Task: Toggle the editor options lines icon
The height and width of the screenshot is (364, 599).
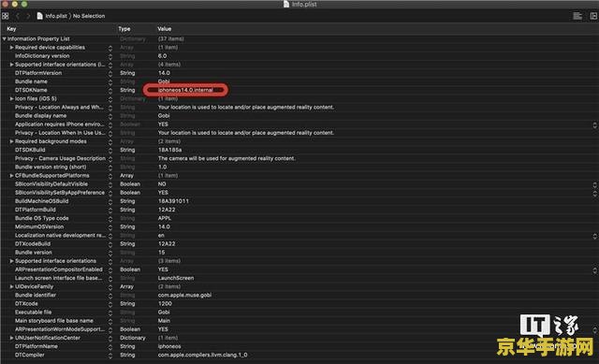Action: 577,16
